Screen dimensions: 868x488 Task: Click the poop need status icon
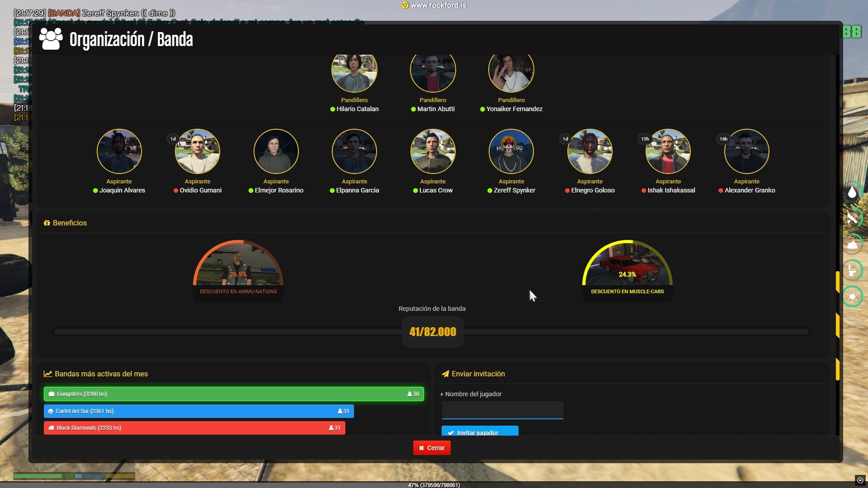tap(852, 245)
